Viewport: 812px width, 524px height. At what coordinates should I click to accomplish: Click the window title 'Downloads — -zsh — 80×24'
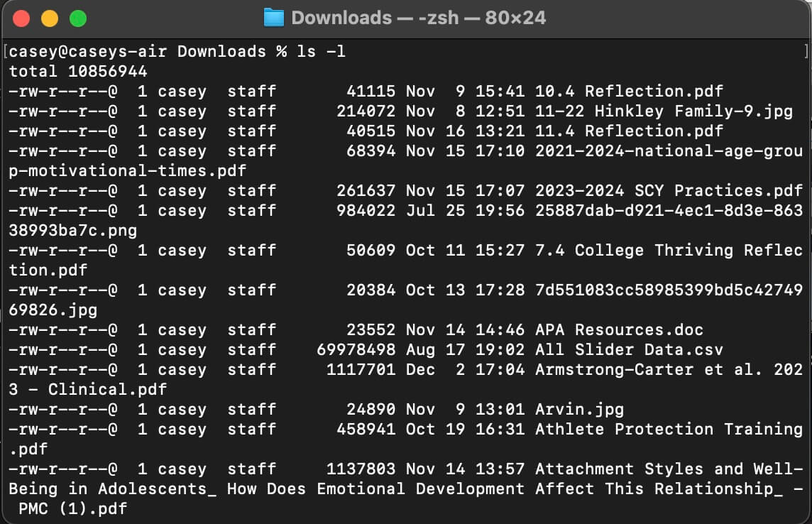[418, 18]
